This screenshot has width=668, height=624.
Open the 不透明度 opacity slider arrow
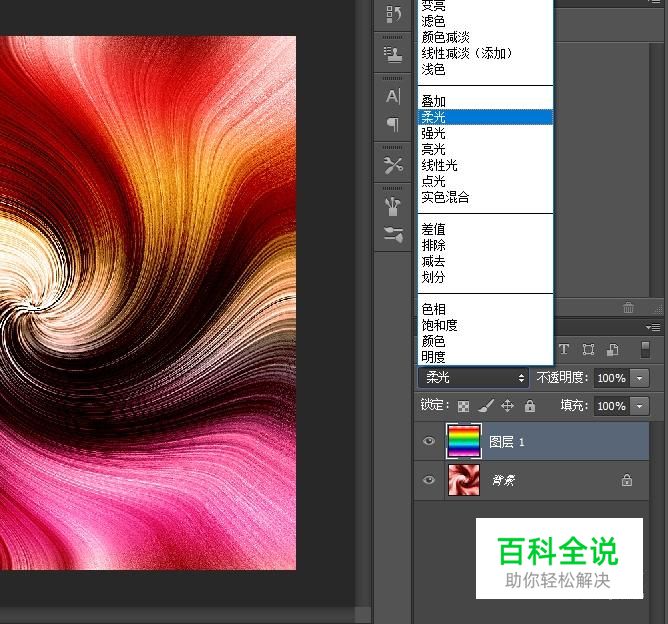[x=639, y=378]
